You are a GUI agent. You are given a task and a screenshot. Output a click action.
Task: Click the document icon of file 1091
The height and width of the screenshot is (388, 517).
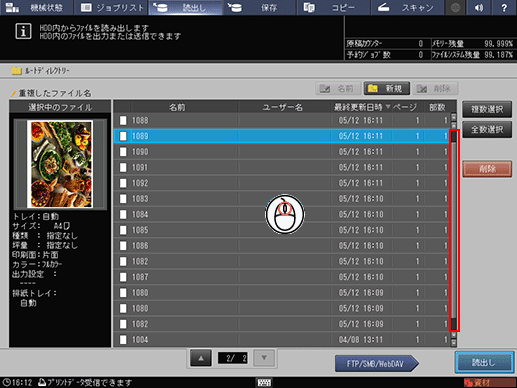123,167
